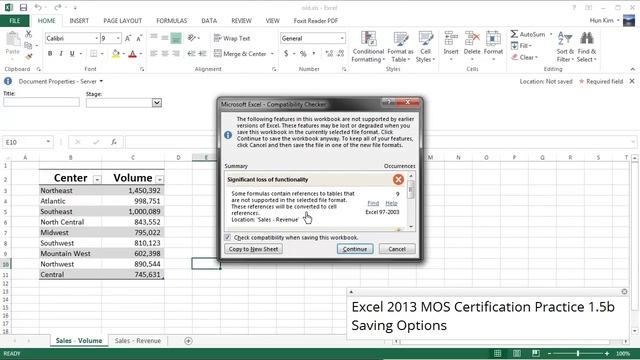640x360 pixels.
Task: Toggle Bold formatting
Action: coord(50,53)
